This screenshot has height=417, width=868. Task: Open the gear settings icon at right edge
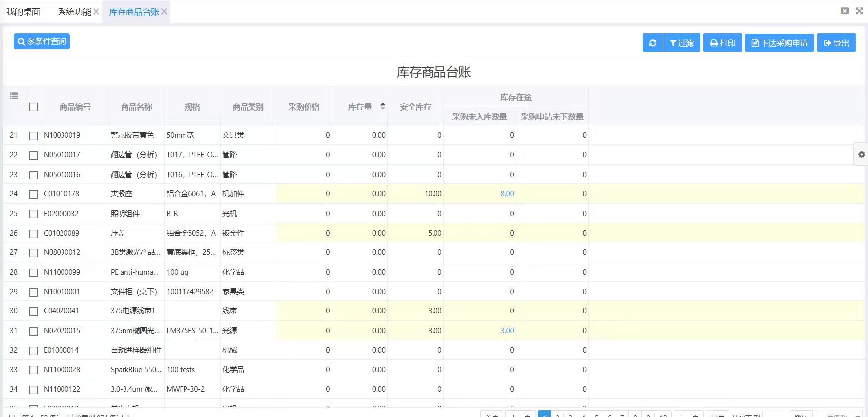(862, 155)
